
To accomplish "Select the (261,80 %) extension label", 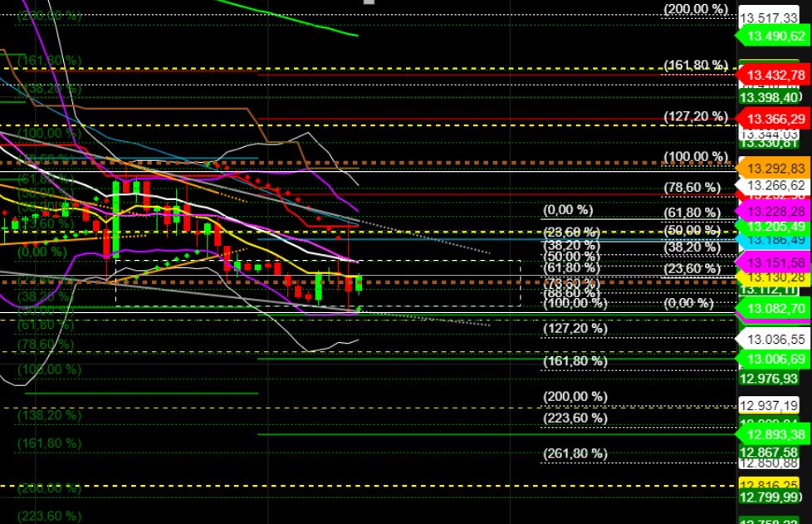I will point(575,453).
